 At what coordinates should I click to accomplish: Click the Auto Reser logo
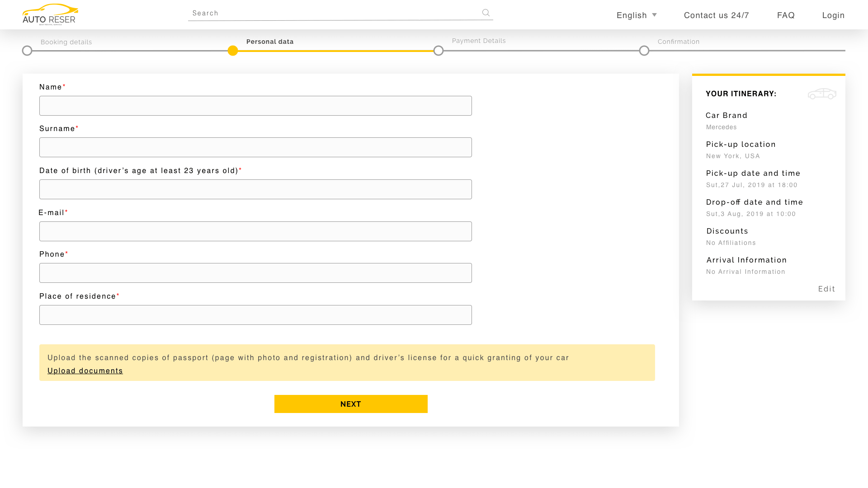[50, 14]
